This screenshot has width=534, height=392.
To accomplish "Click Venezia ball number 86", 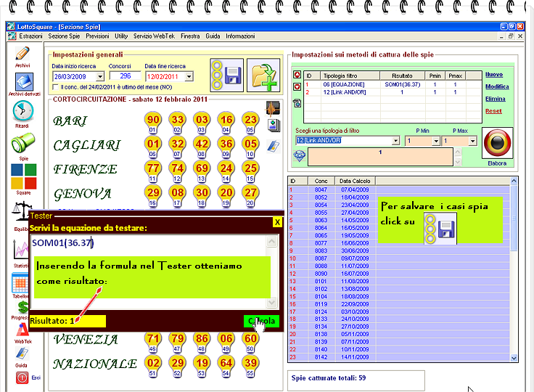I will (202, 338).
